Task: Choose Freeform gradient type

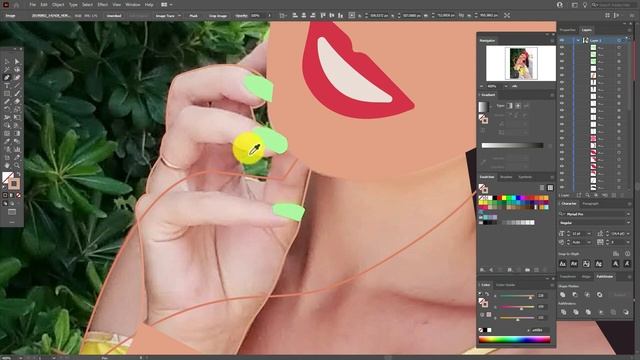Action: [x=526, y=106]
